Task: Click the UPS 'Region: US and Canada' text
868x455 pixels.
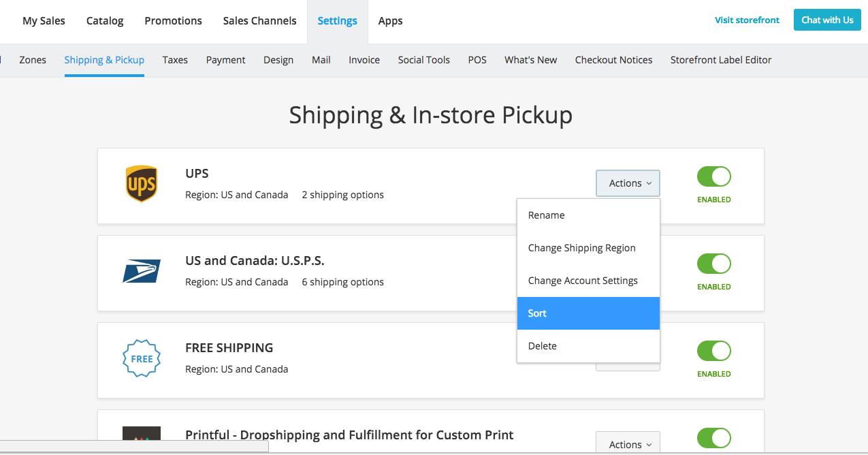Action: pos(236,195)
